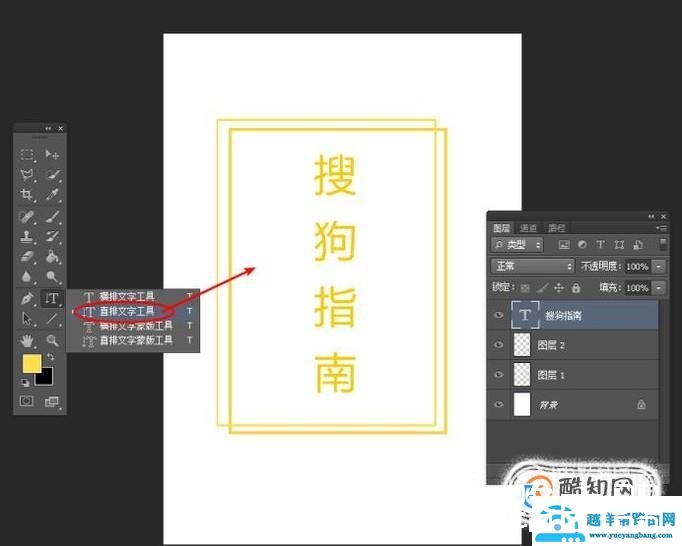Collapse the tools panel with double arrows

click(48, 128)
